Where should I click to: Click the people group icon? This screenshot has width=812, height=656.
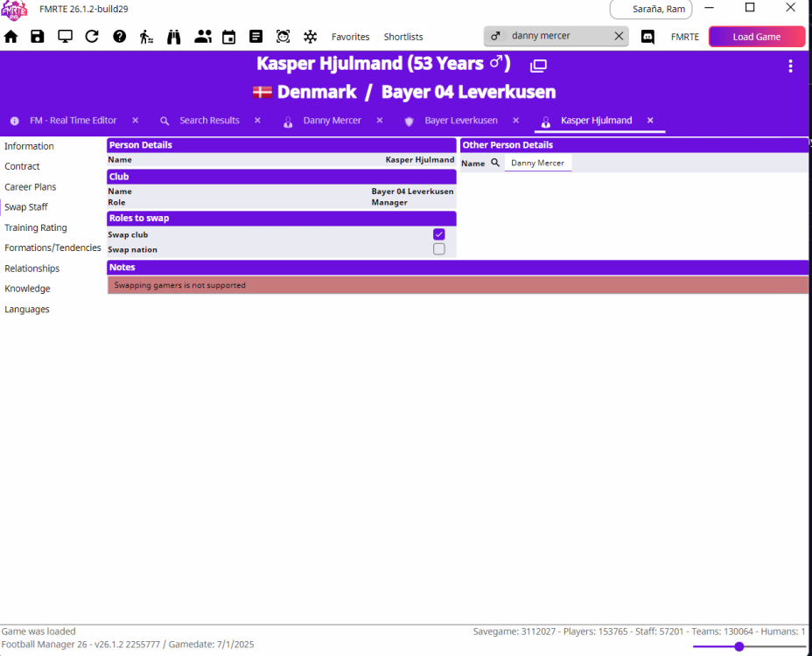pyautogui.click(x=203, y=37)
